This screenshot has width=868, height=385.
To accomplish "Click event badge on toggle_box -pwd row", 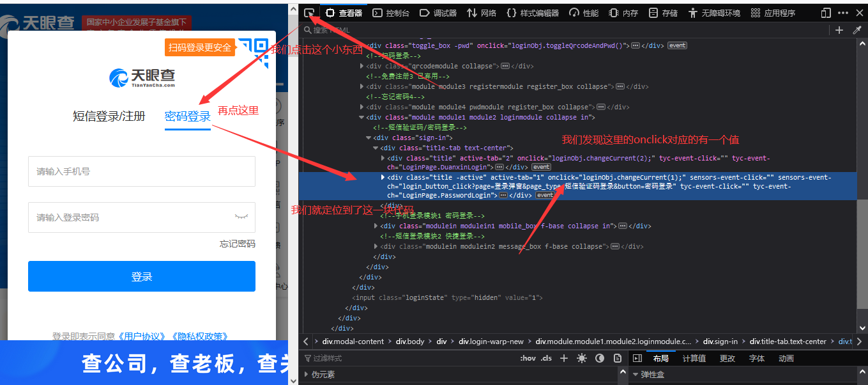I will (x=677, y=45).
